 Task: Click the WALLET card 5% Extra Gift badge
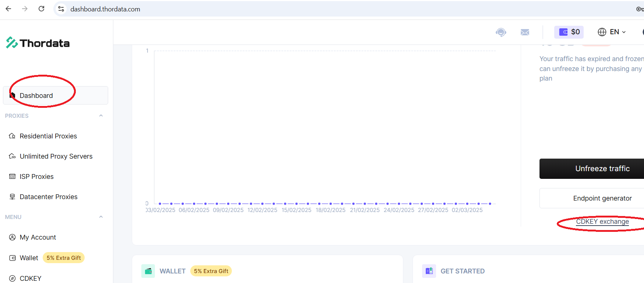tap(211, 271)
